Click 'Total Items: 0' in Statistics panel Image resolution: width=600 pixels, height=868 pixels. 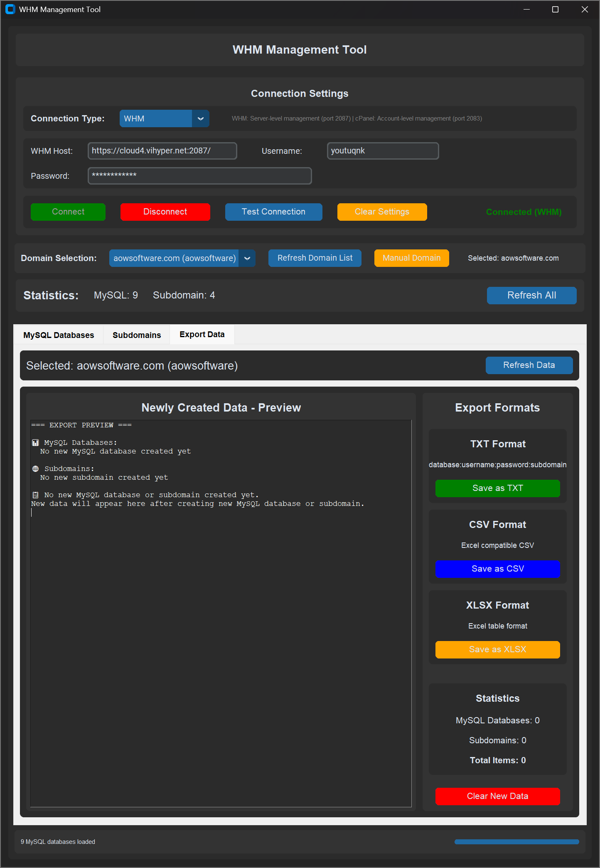[x=497, y=760]
